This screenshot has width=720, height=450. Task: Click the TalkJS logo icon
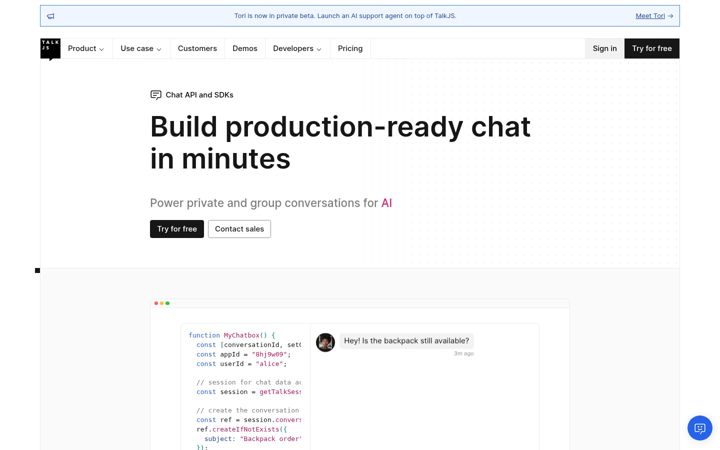(51, 49)
